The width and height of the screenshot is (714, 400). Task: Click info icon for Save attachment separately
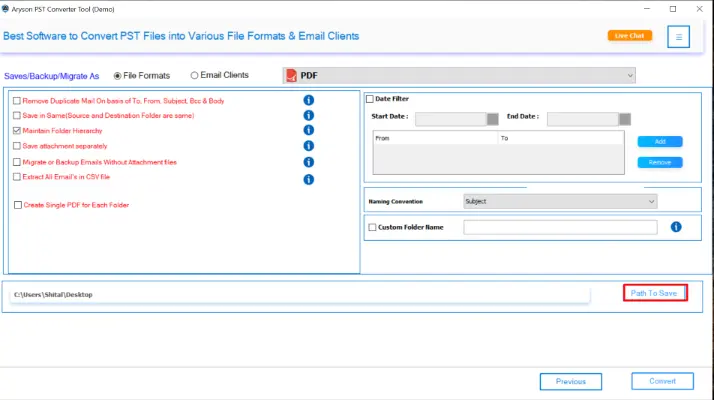coord(308,146)
